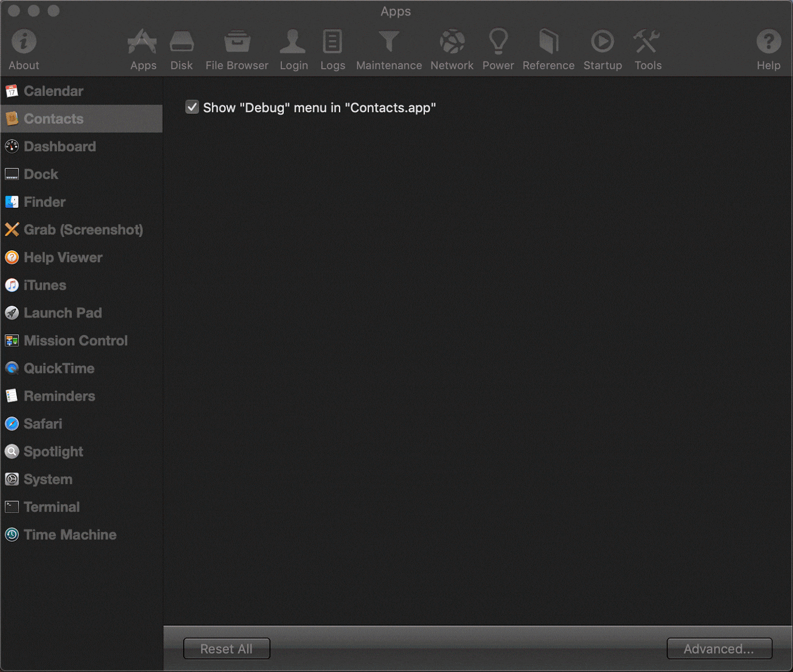The width and height of the screenshot is (793, 672).
Task: Select Grab (Screenshot) in the sidebar
Action: [82, 230]
